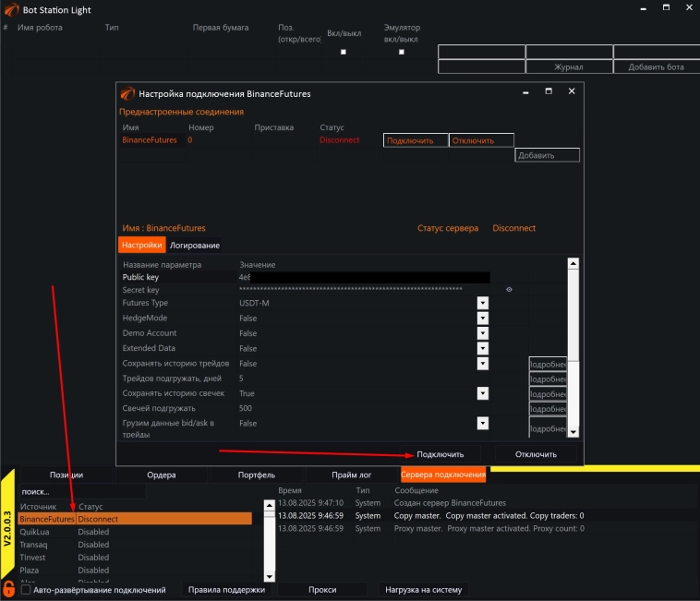This screenshot has width=700, height=601.
Task: Enable Авто-развёртывание подключений checkbox
Action: tap(26, 589)
